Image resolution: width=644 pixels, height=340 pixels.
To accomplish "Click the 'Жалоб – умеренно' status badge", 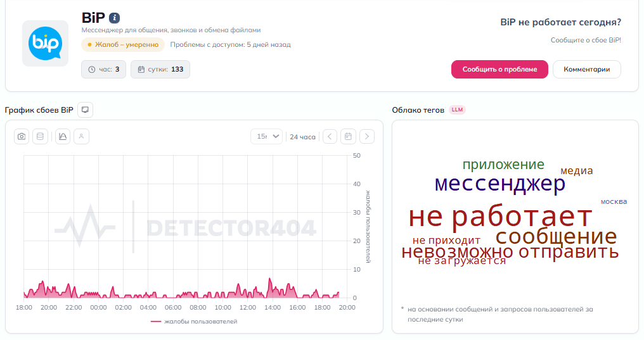I will click(x=123, y=45).
